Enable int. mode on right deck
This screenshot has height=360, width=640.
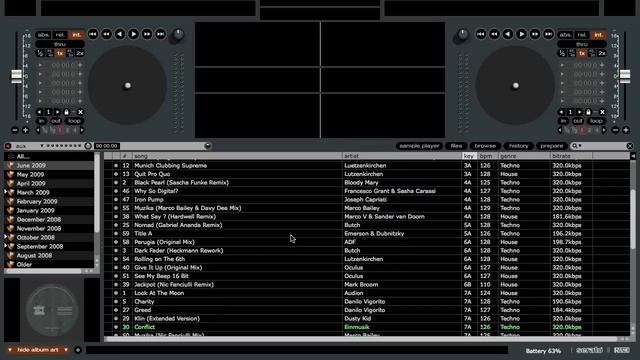tap(598, 35)
